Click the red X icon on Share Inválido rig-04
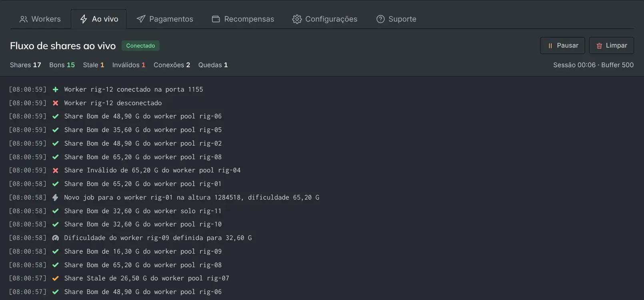 tap(56, 170)
